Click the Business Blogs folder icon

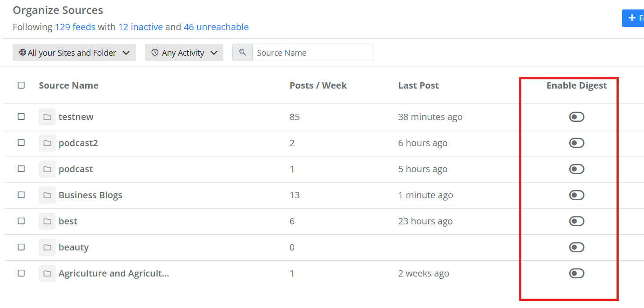pos(47,195)
